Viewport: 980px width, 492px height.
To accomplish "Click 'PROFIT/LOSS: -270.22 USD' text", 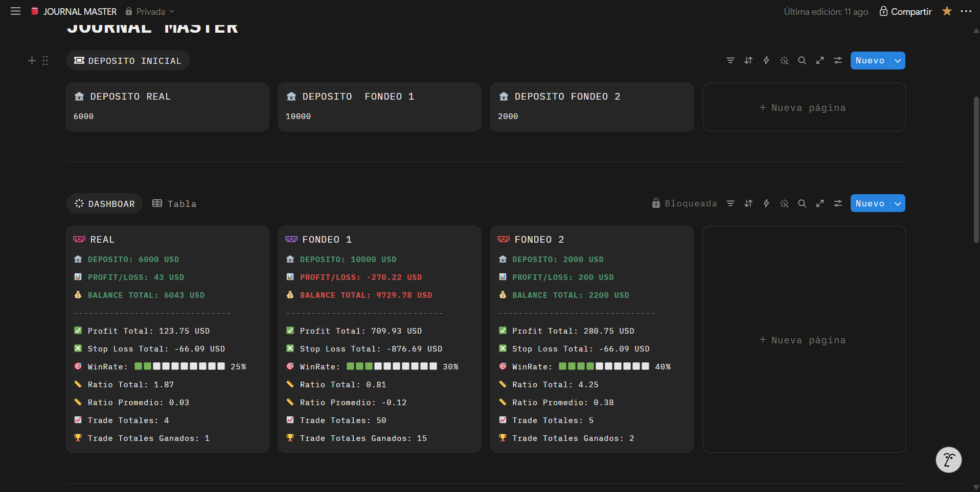I will (361, 277).
